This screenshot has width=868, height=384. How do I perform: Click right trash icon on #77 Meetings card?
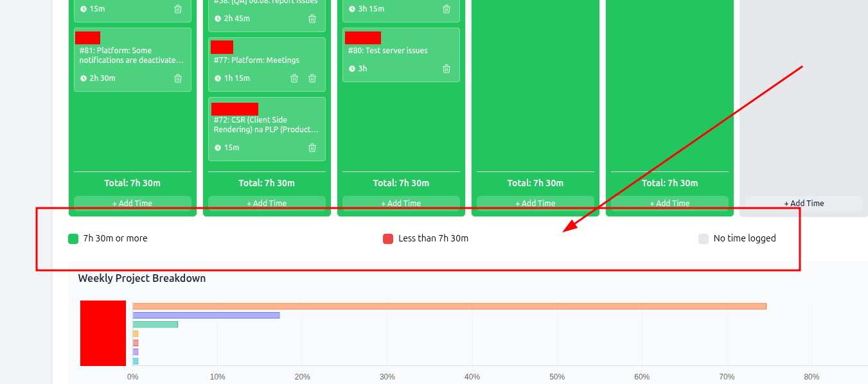point(312,78)
